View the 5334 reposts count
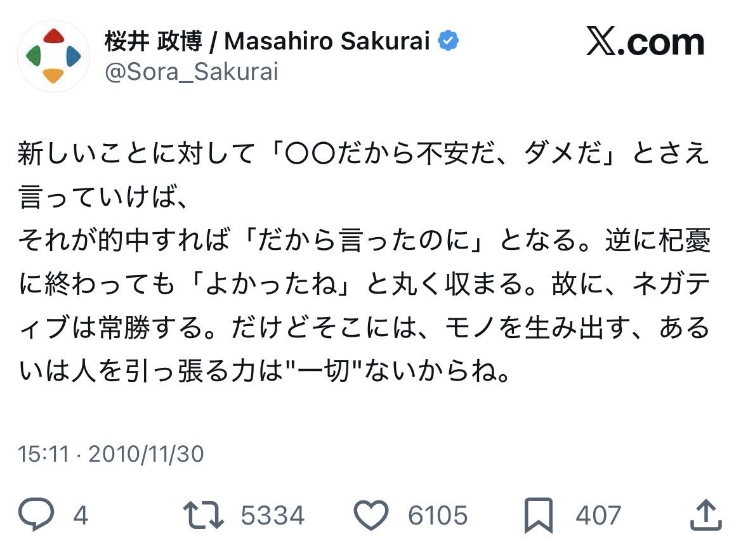748x560 pixels. pyautogui.click(x=273, y=516)
